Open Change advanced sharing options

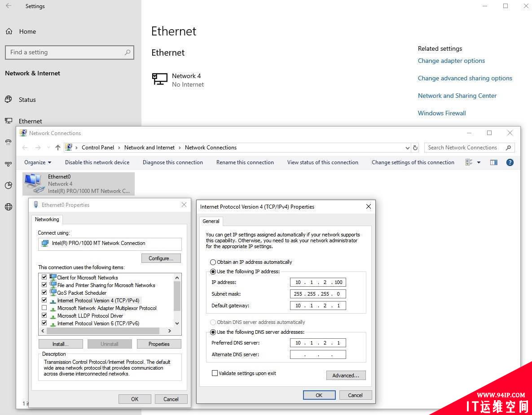pos(465,79)
